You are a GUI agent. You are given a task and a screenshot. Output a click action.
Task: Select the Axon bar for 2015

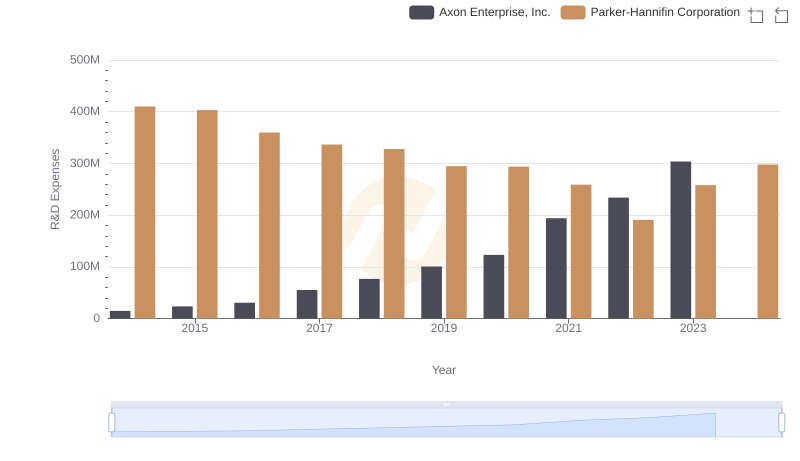pos(183,313)
